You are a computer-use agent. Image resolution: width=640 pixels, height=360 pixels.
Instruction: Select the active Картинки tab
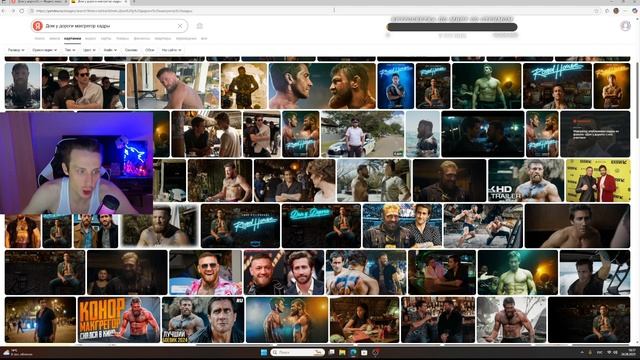coord(73,38)
